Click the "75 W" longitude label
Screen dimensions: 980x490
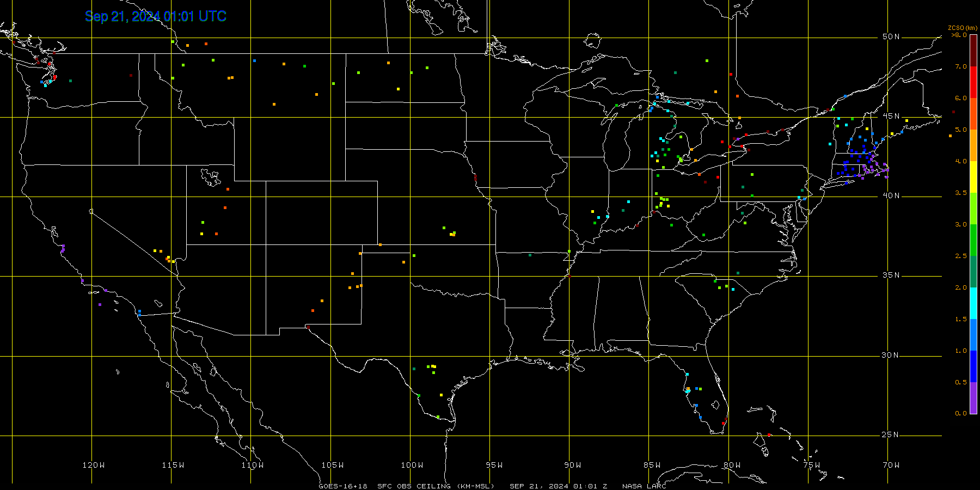(x=811, y=465)
